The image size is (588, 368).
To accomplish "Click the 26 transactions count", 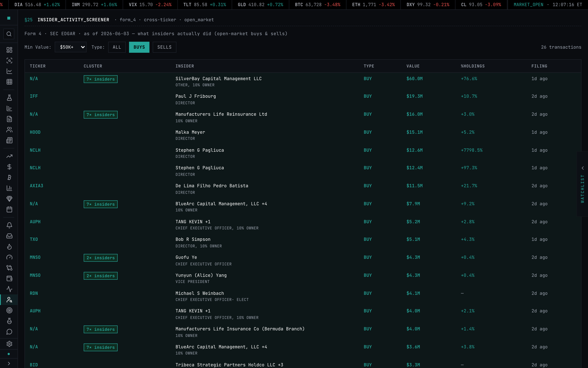I will coord(561,47).
